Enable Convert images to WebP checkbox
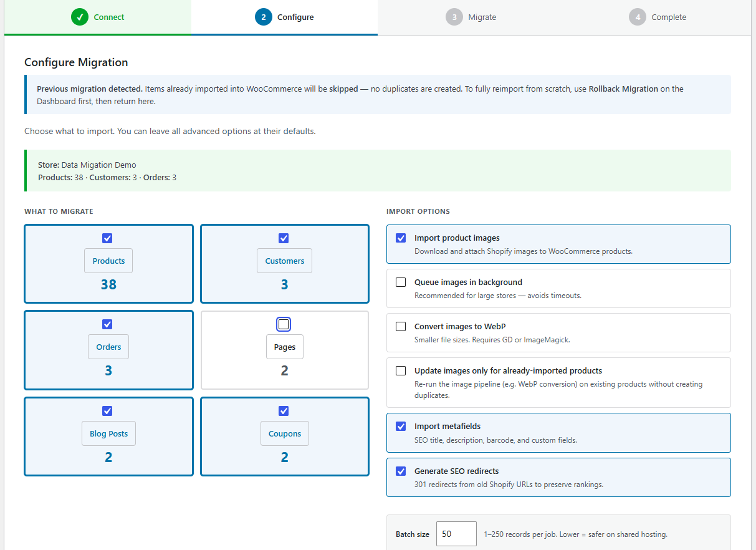The width and height of the screenshot is (756, 550). tap(401, 327)
